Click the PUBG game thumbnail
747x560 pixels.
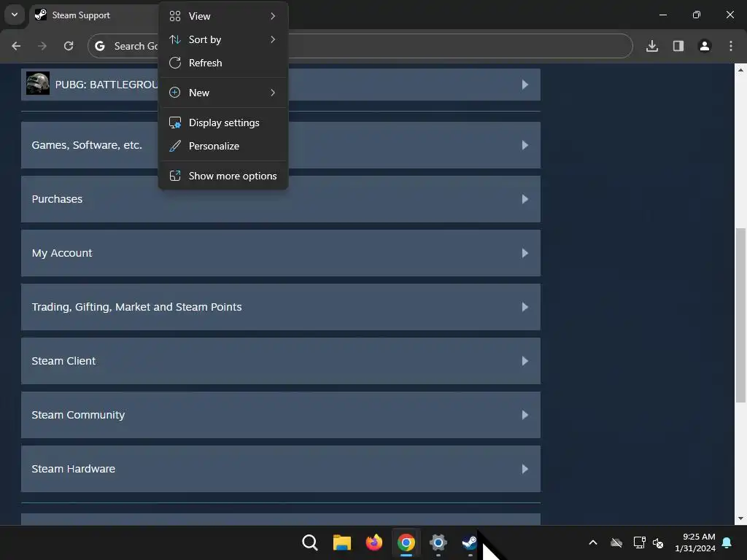tap(38, 83)
